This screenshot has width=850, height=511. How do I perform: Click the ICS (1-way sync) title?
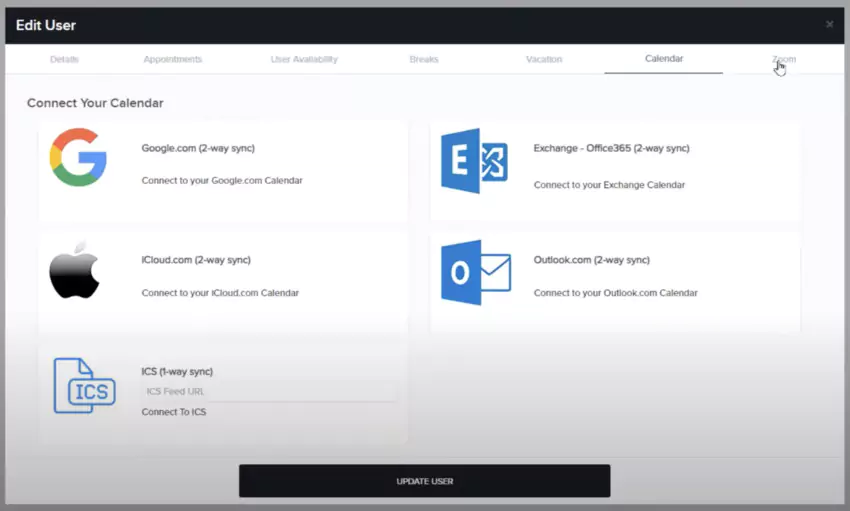(177, 372)
